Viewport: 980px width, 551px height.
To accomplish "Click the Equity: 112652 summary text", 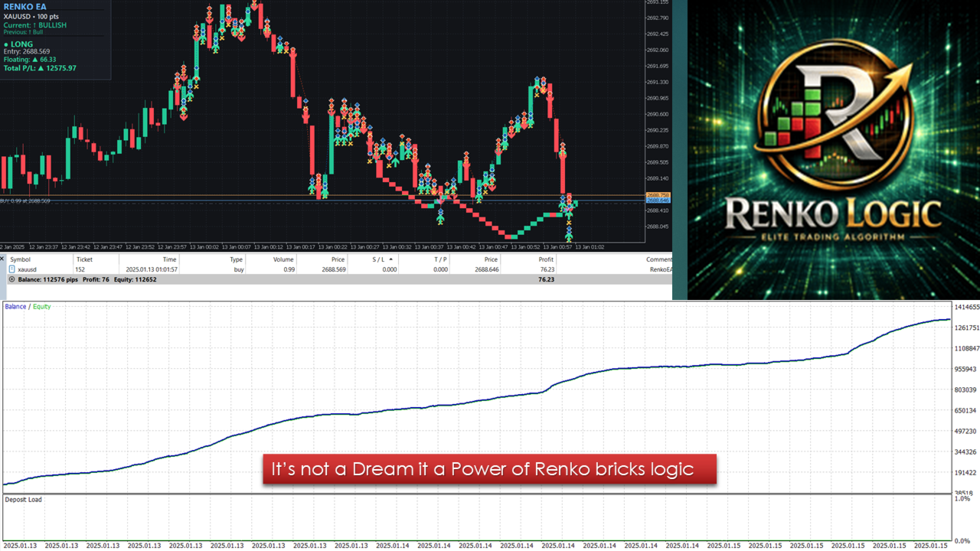I will [136, 280].
